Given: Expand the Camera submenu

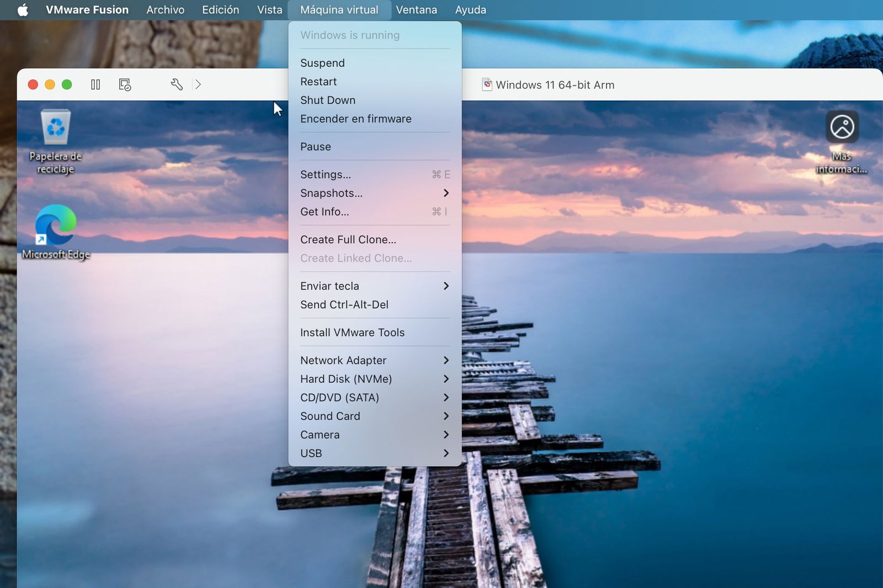Looking at the screenshot, I should tap(375, 435).
